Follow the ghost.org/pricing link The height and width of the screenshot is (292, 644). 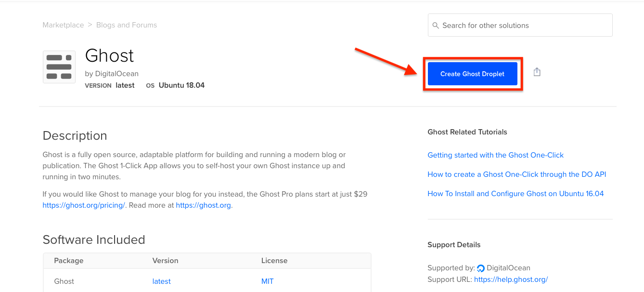tap(84, 205)
